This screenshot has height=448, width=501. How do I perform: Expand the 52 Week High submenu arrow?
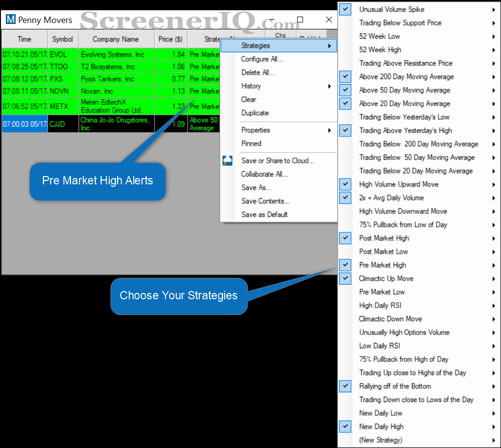494,50
